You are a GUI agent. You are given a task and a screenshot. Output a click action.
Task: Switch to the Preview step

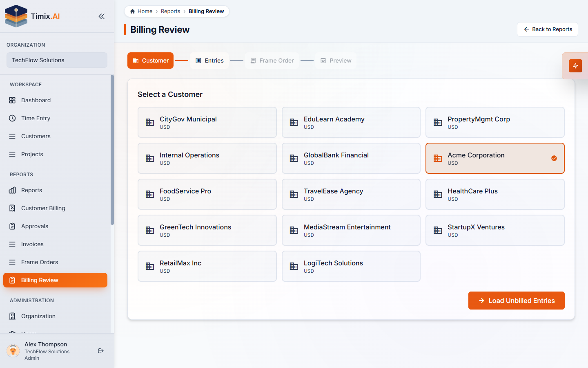pyautogui.click(x=336, y=61)
